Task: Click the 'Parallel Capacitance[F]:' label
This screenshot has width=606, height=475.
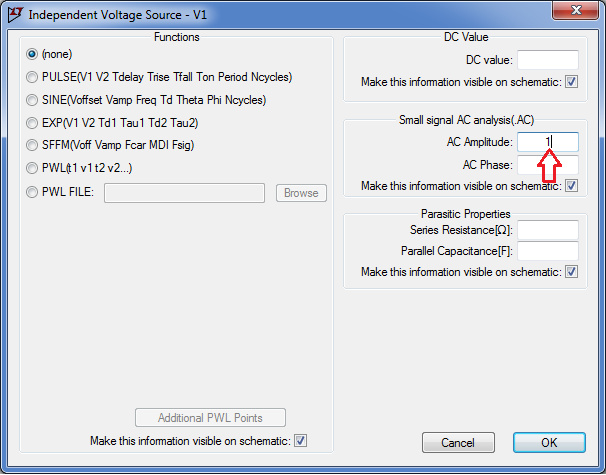Action: (457, 251)
